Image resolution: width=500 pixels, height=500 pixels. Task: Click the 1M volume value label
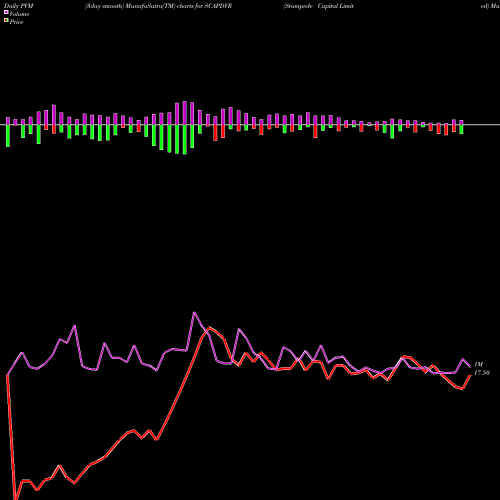tap(479, 364)
